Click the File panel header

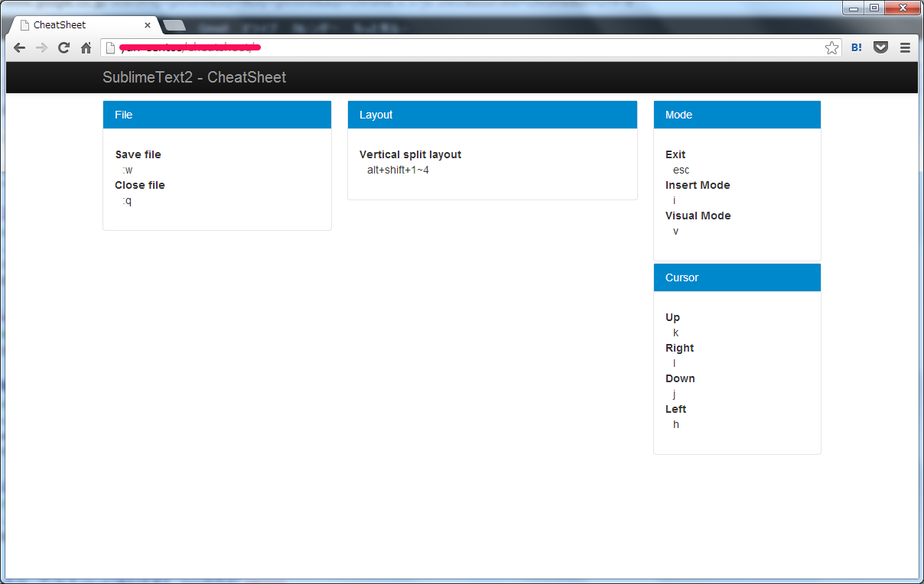click(217, 115)
